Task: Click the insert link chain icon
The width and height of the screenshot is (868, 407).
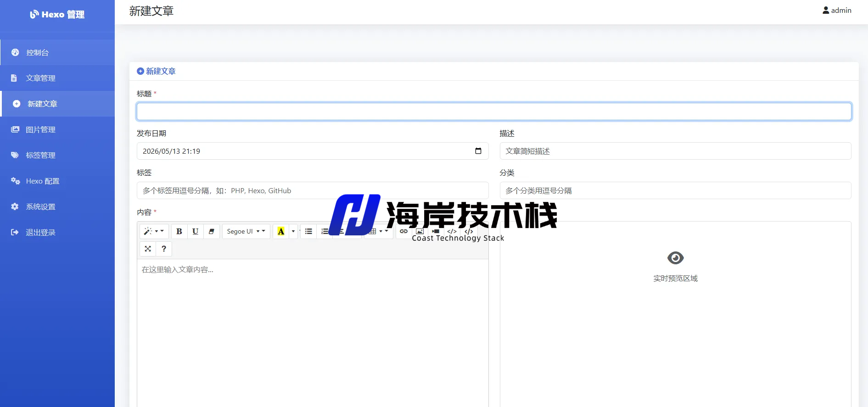Action: [x=403, y=231]
